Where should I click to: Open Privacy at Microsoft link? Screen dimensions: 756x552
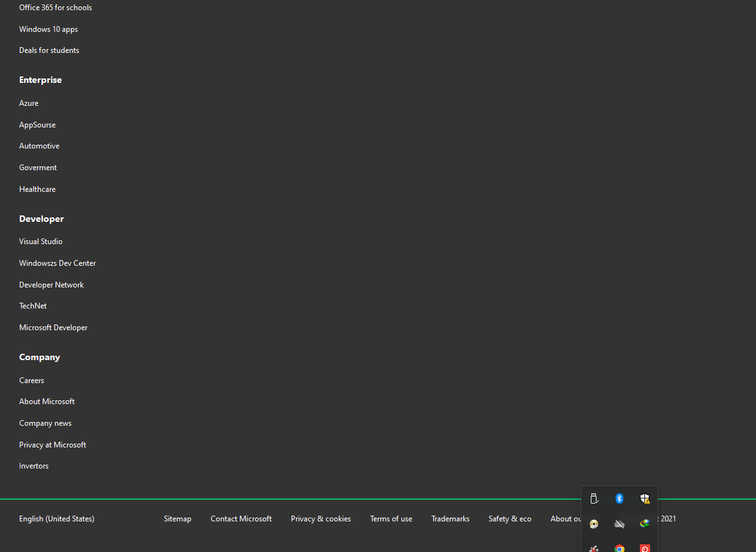pyautogui.click(x=52, y=445)
